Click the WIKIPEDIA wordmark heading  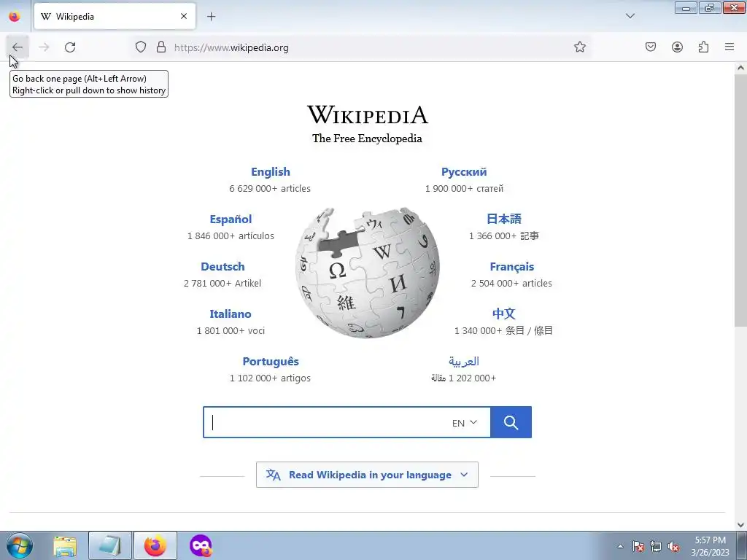coord(368,114)
